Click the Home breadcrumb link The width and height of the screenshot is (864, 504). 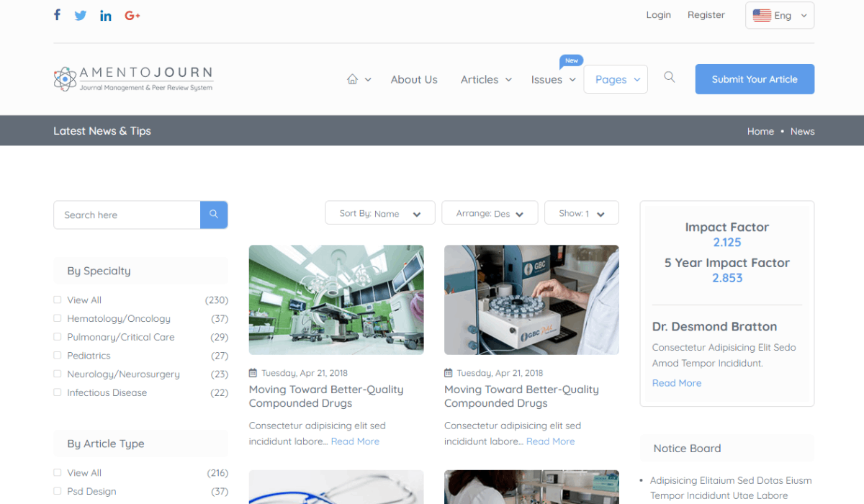[760, 131]
